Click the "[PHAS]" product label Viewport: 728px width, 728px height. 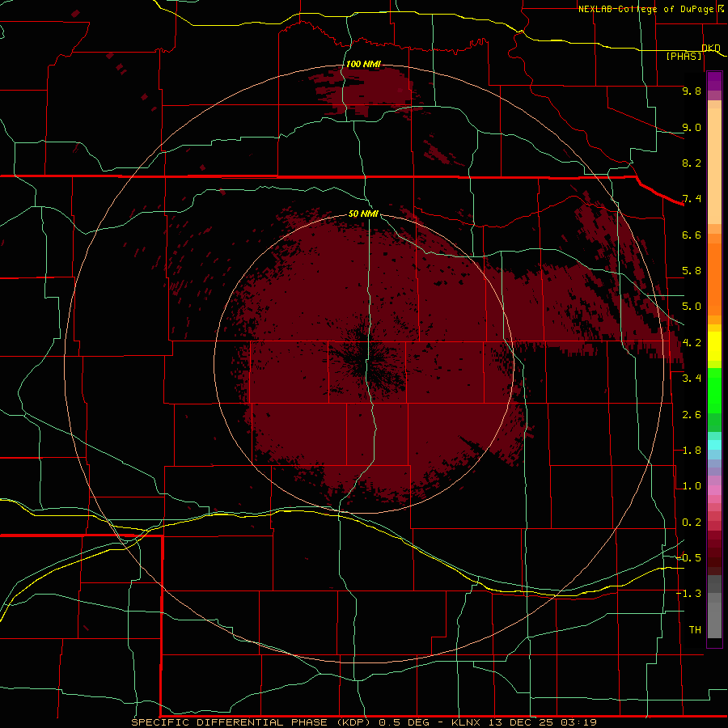[x=684, y=57]
